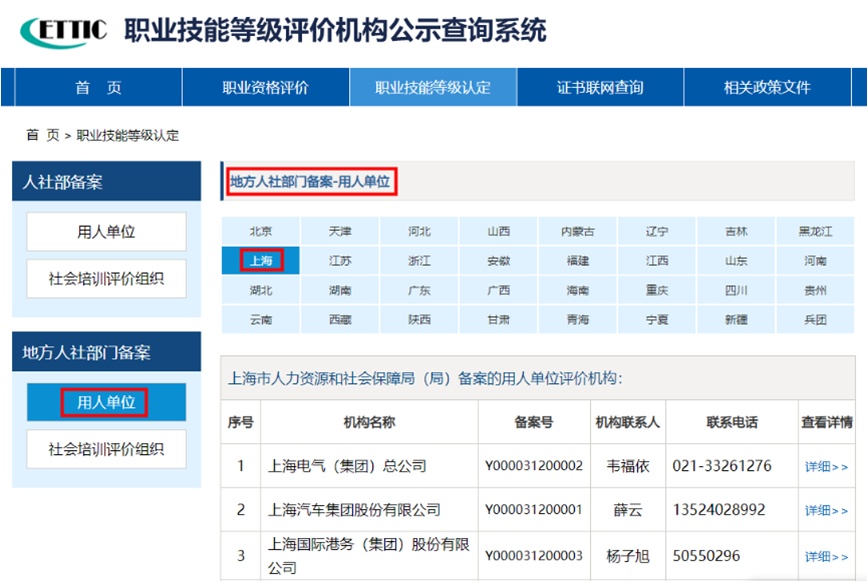View 详细 for 上海国际港务（集团）股份有限公司

click(826, 556)
